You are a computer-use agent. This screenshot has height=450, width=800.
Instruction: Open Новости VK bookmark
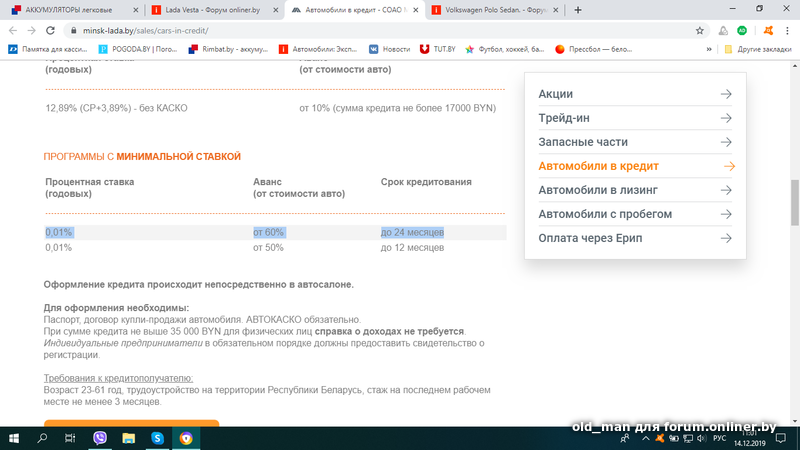click(x=390, y=49)
